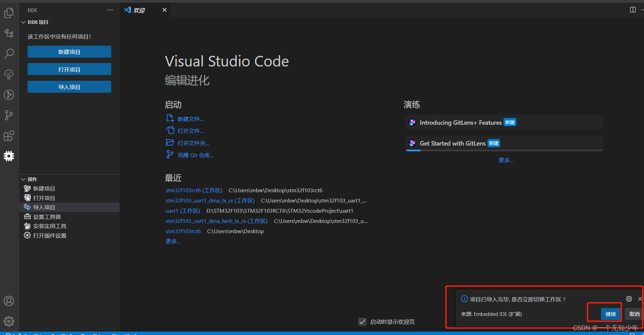This screenshot has height=335, width=644.
Task: Click the GitLens icon beside Introducing GitLens+ Features
Action: [412, 122]
